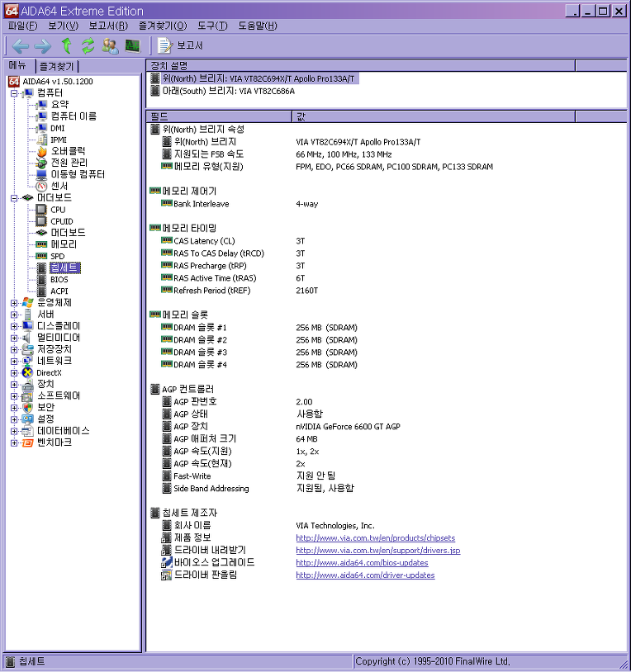This screenshot has height=672, width=631.
Task: Click the 값 column header
Action: (434, 116)
